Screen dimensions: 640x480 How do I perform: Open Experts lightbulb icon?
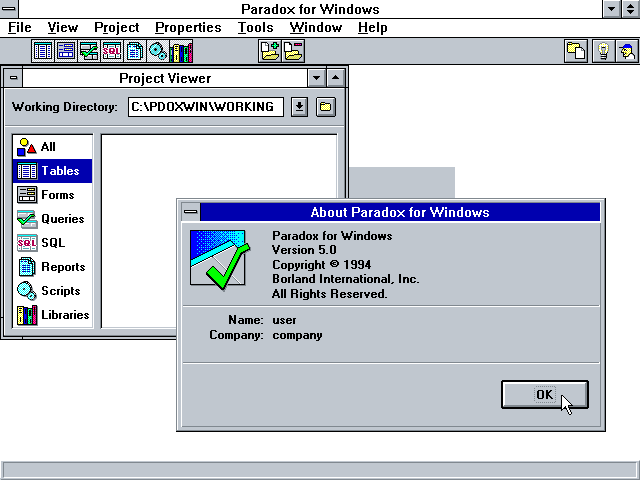coord(603,51)
